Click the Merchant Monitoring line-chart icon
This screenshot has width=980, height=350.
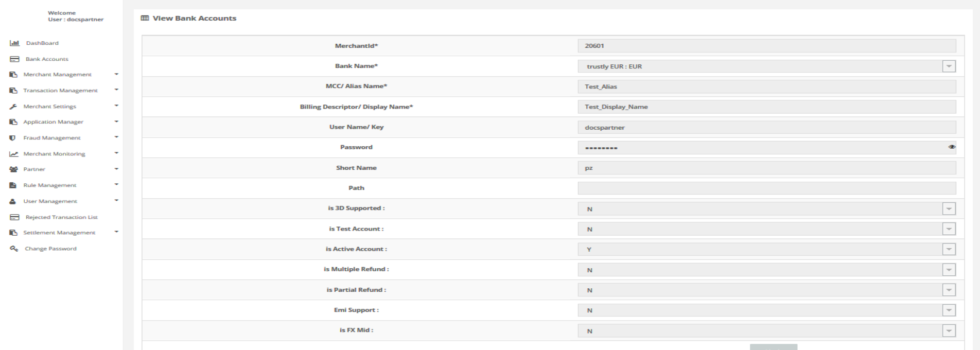(x=13, y=154)
